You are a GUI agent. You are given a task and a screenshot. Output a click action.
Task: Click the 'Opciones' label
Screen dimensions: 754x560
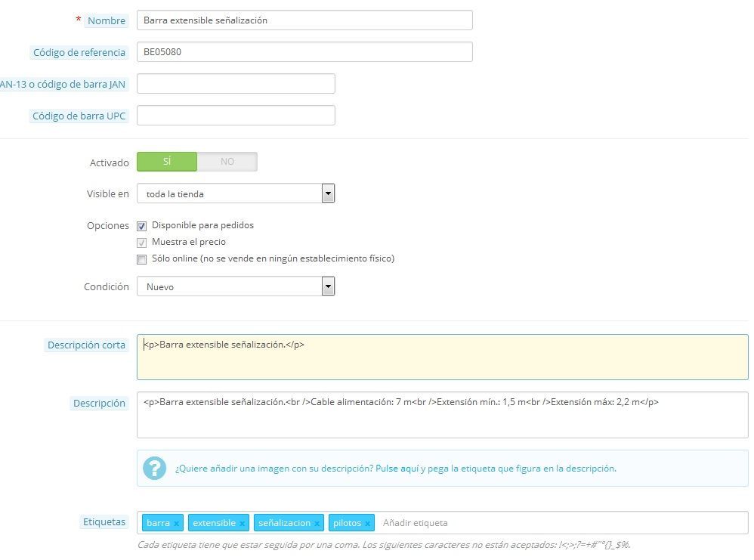click(x=108, y=226)
